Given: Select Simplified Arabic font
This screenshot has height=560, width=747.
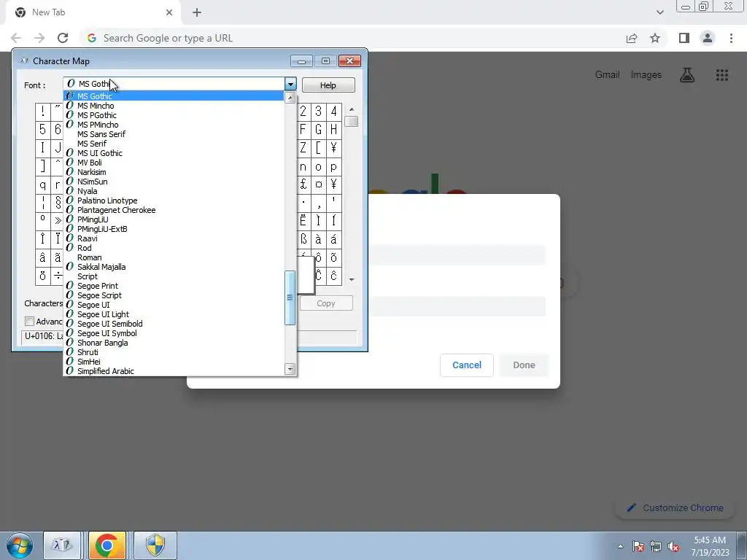Looking at the screenshot, I should [174, 371].
